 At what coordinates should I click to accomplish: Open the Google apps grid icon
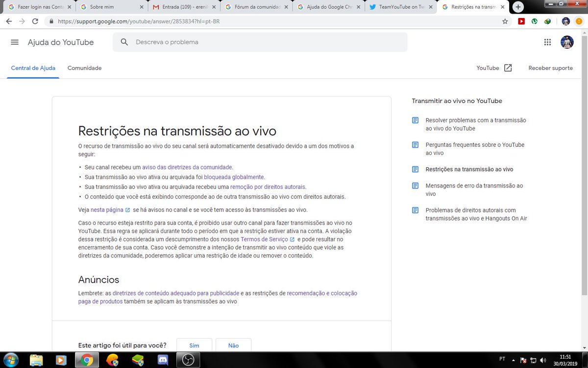[548, 42]
